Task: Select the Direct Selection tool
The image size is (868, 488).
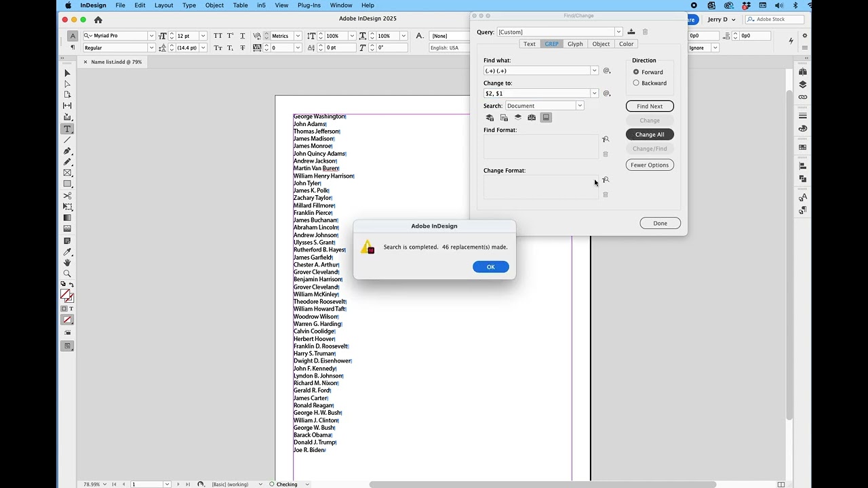Action: click(67, 84)
